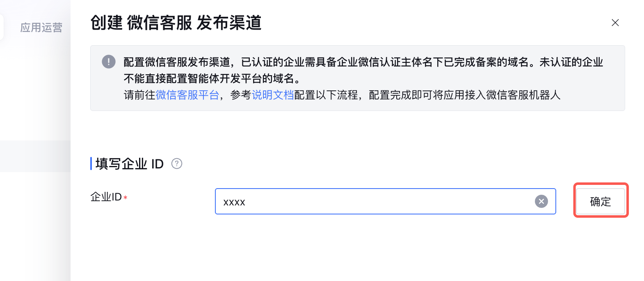The height and width of the screenshot is (281, 644).
Task: Click the dialog title 创建 微信客服 发布渠道
Action: [176, 23]
